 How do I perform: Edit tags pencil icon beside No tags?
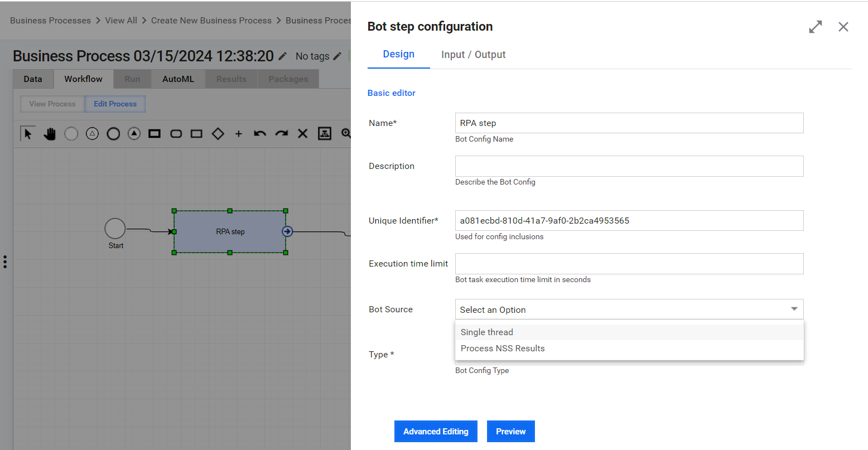click(337, 56)
